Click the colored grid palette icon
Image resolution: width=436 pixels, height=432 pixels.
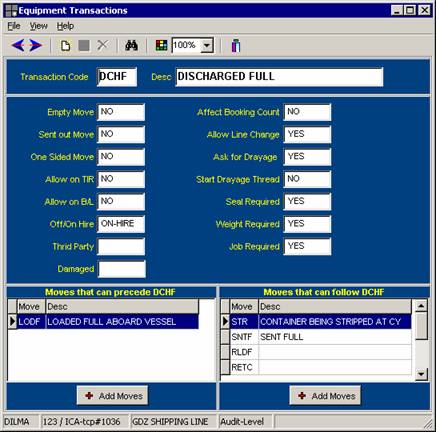tap(161, 45)
